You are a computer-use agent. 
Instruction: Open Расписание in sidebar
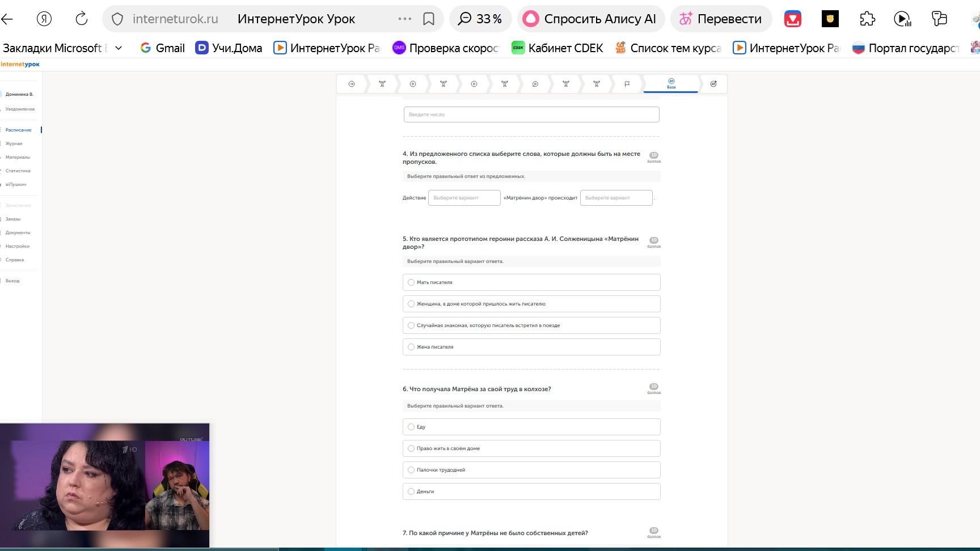19,130
